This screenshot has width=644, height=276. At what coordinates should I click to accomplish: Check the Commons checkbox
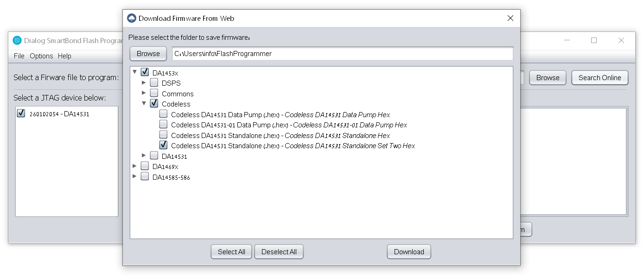pos(154,93)
